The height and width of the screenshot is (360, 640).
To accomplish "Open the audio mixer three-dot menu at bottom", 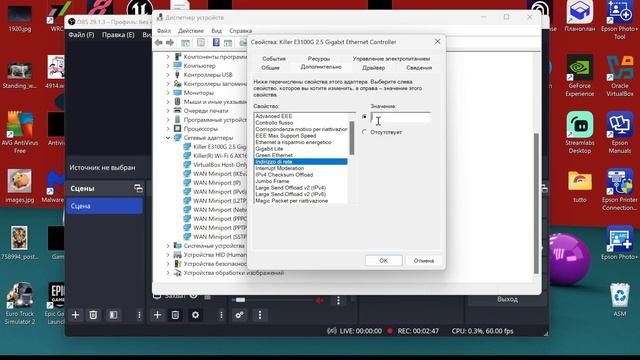I will tap(260, 315).
